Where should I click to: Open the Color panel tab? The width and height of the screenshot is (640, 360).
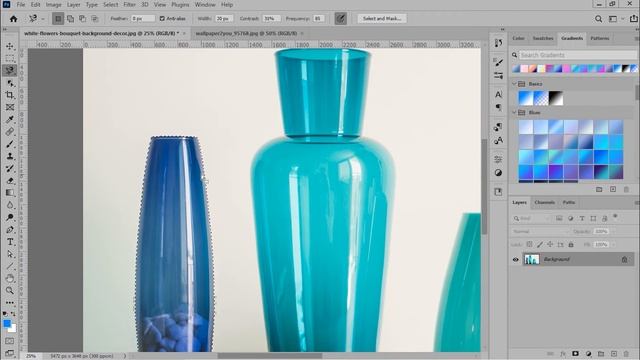tap(518, 38)
